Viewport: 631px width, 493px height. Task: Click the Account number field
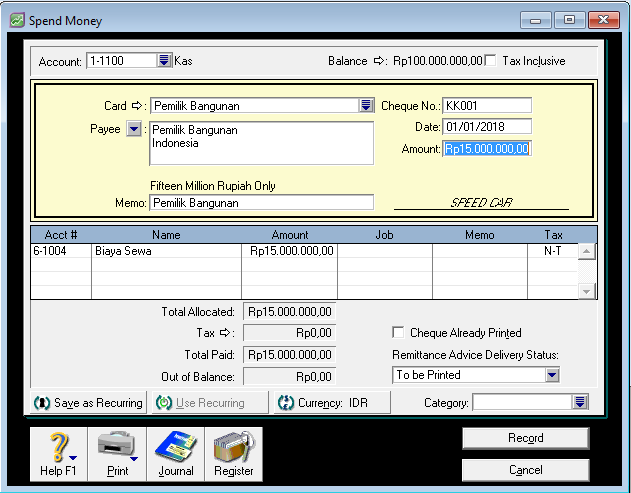click(122, 61)
